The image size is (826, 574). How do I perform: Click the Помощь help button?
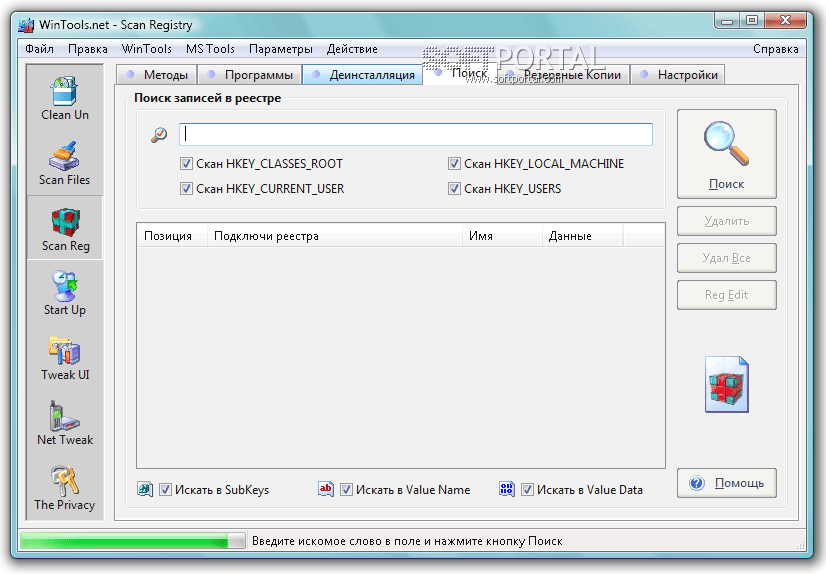click(x=726, y=483)
